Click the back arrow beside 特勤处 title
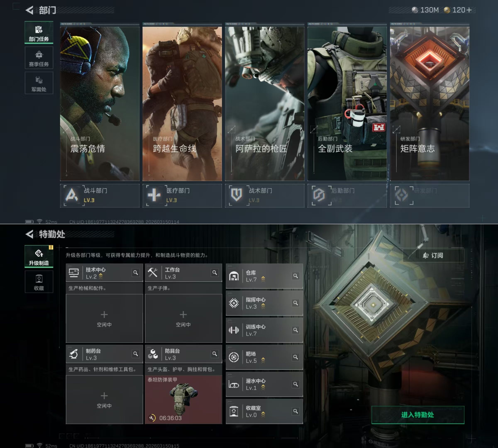This screenshot has height=448, width=498. click(x=29, y=234)
